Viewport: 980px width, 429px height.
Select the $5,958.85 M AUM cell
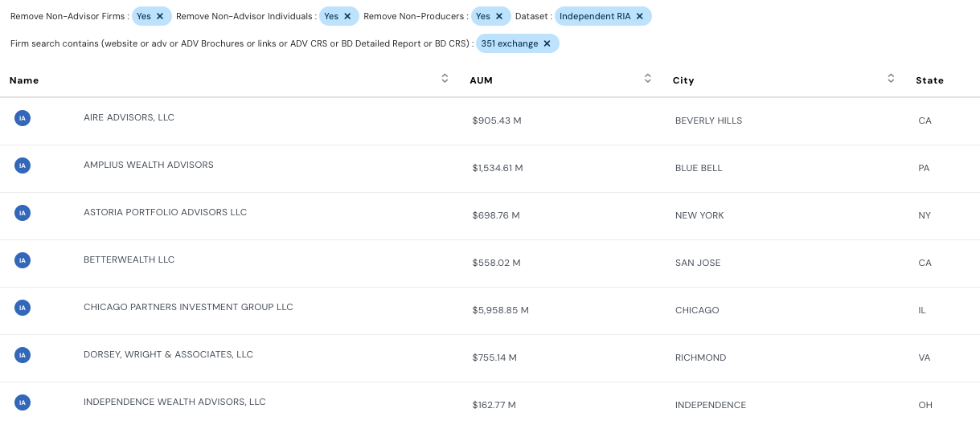pyautogui.click(x=501, y=310)
